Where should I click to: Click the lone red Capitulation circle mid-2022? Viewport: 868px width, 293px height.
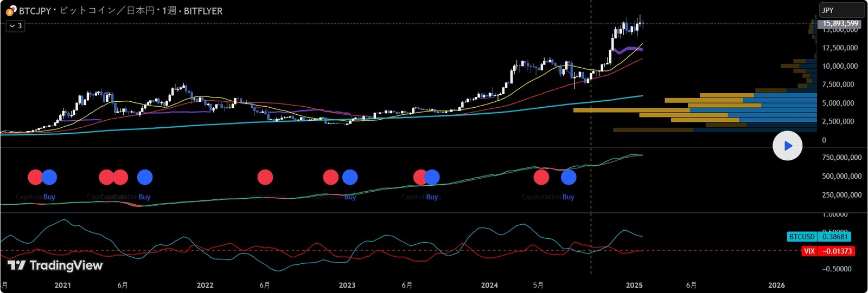pyautogui.click(x=265, y=177)
